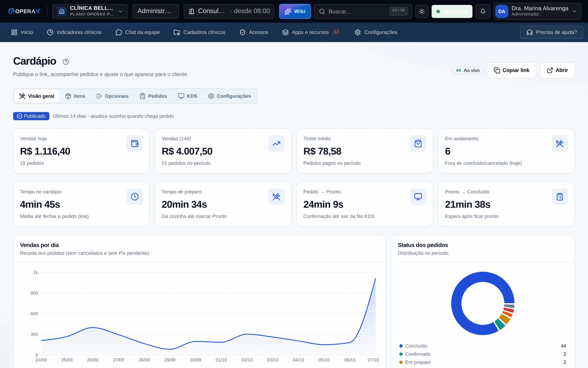The height and width of the screenshot is (368, 588).
Task: Toggle the Ao vivo live indicator
Action: tap(468, 70)
